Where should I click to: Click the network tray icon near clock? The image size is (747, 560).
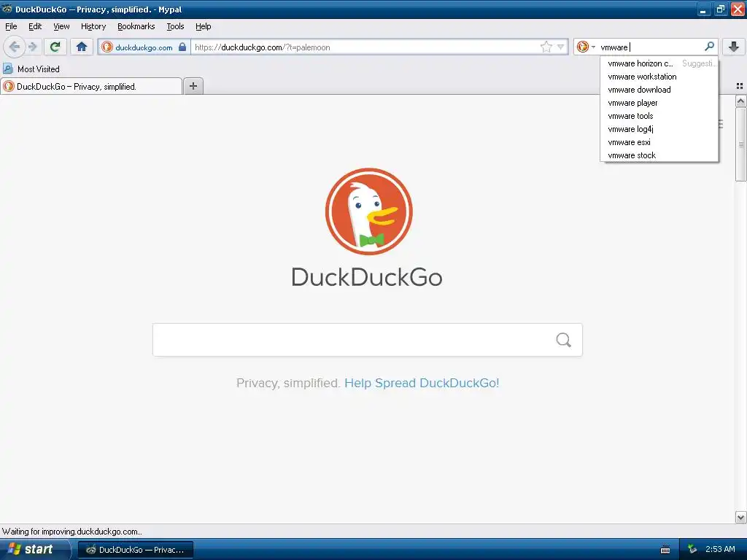click(692, 549)
